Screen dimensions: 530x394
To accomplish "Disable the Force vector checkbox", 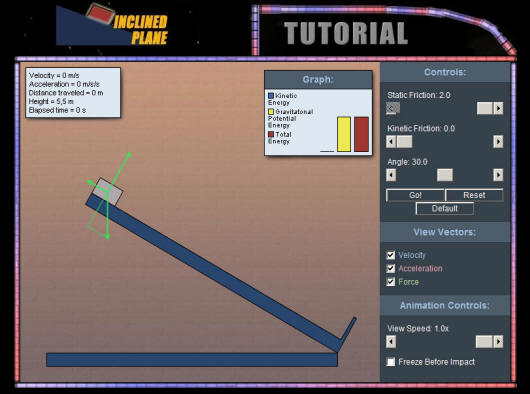I will click(391, 282).
